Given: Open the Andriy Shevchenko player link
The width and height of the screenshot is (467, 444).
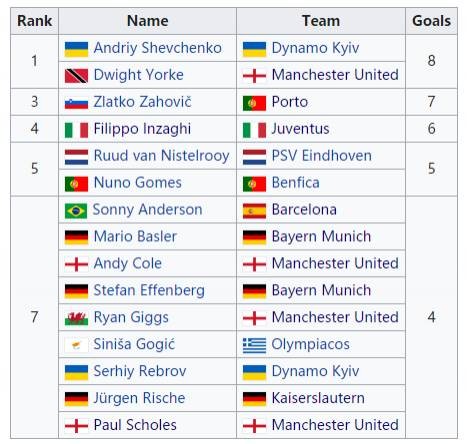Looking at the screenshot, I should click(158, 48).
